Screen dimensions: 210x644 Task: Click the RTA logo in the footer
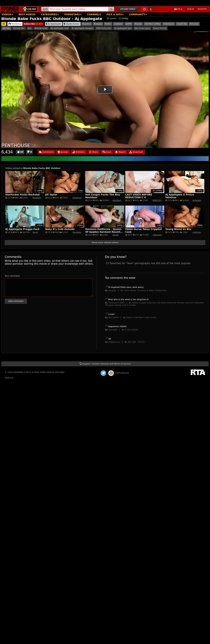(x=198, y=372)
